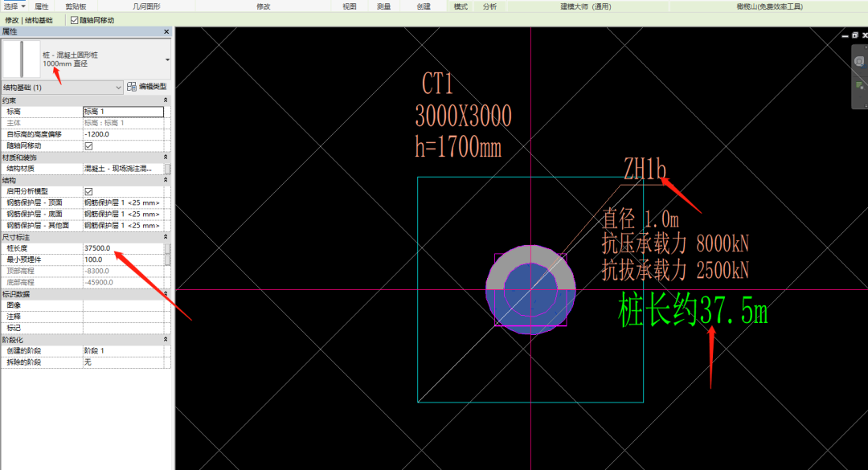Click the 橄榄山(免费效率工具) panel label

coord(769,6)
